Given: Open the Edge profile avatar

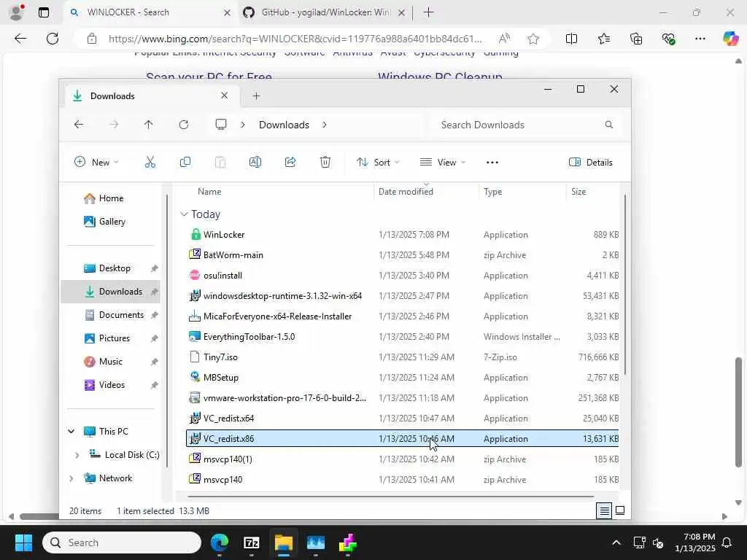Looking at the screenshot, I should click(17, 12).
